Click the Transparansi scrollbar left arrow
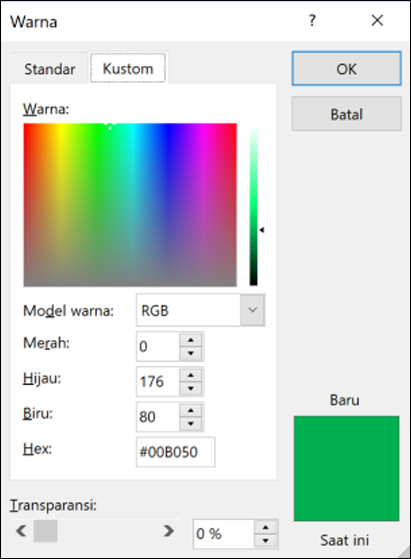Screen dimensions: 411x559 [x=21, y=531]
